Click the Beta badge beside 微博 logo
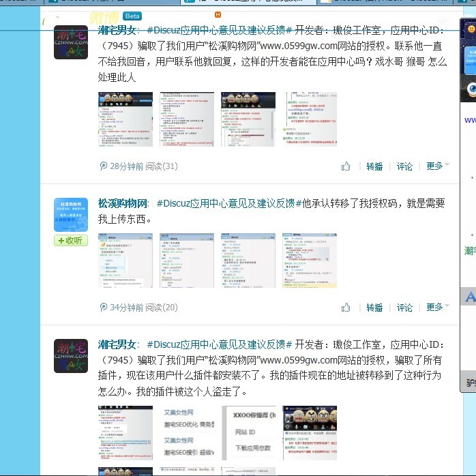Image resolution: width=476 pixels, height=476 pixels. (x=132, y=16)
